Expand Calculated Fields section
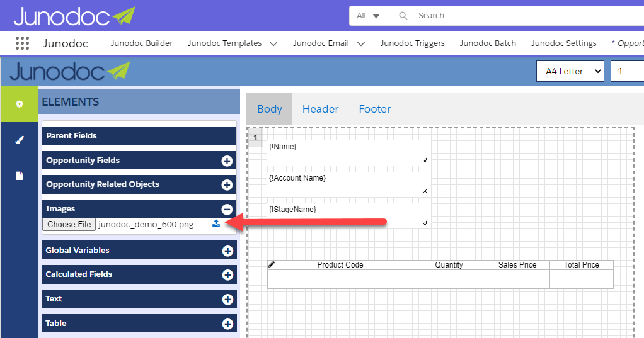 point(227,275)
